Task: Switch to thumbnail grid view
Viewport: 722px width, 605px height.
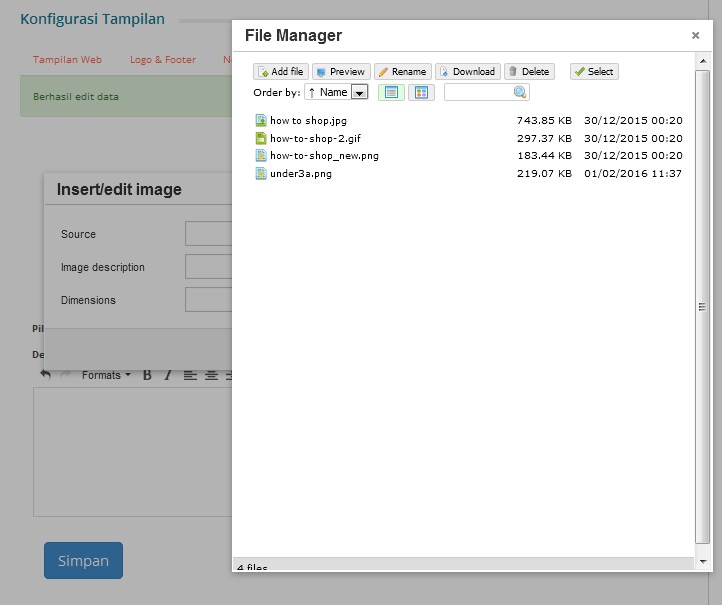Action: (421, 92)
